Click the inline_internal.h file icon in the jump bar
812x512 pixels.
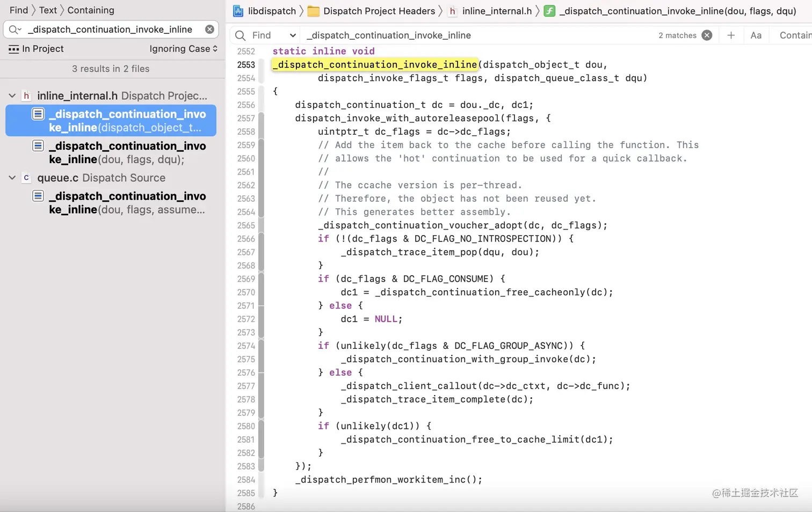point(452,11)
